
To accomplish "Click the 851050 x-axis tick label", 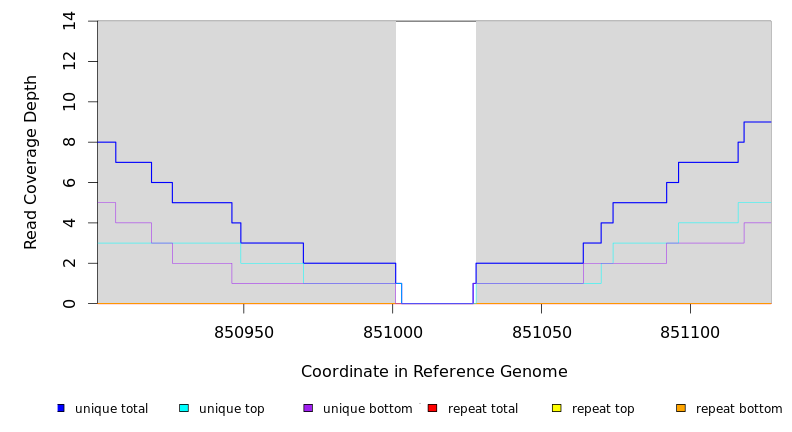I will 541,331.
